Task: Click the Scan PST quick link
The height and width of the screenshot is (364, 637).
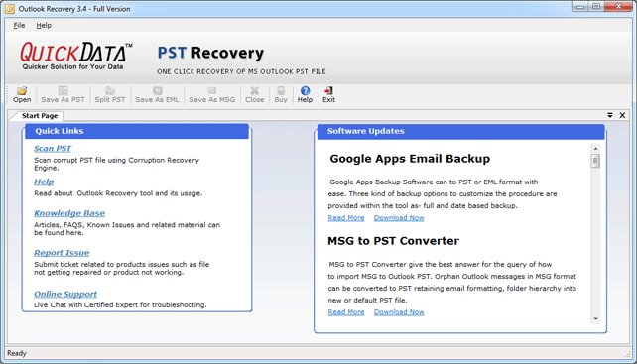Action: 53,149
